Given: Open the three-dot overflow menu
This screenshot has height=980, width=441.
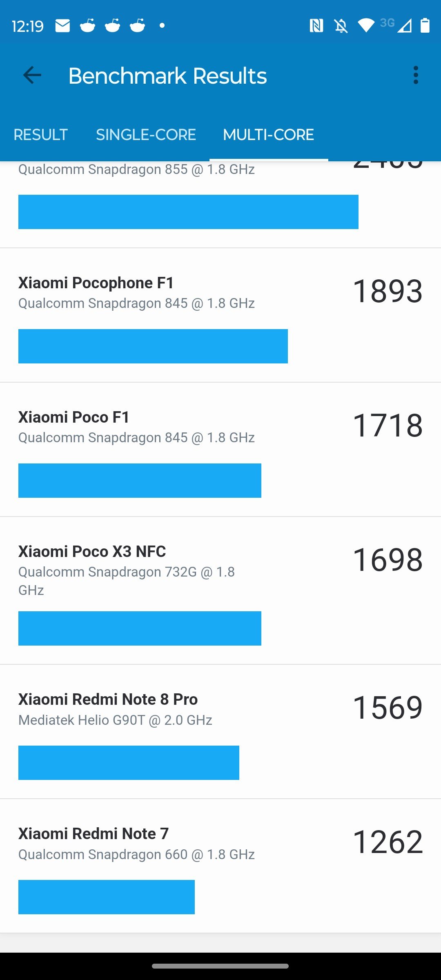Looking at the screenshot, I should 416,76.
